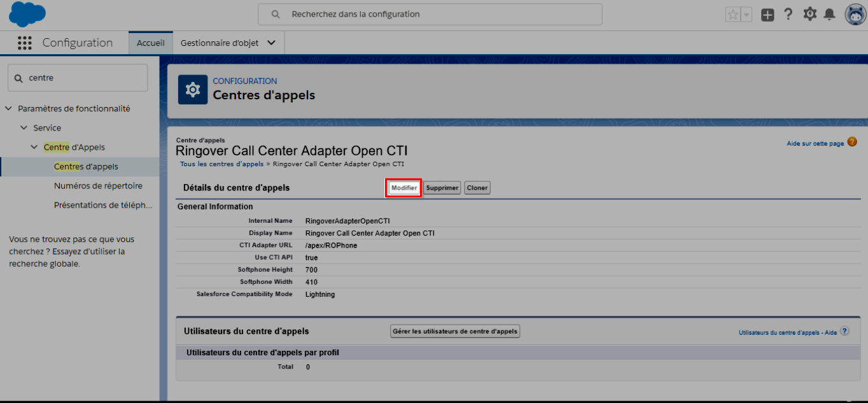Viewport: 868px width, 403px height.
Task: Open the help question mark icon
Action: coord(788,14)
